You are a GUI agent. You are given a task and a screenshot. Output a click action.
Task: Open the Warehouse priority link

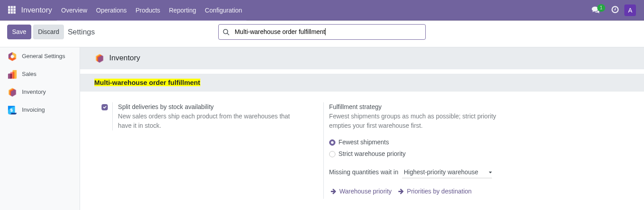tap(365, 191)
